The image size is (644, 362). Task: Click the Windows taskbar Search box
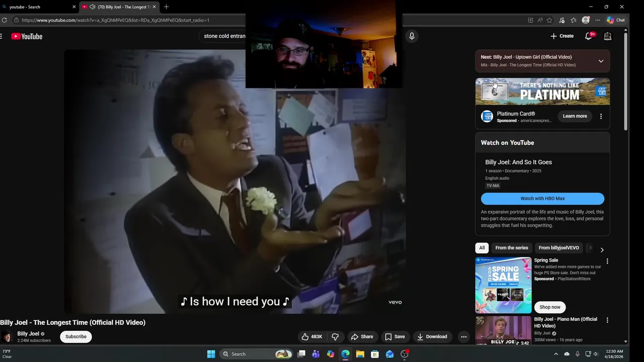coord(257,354)
